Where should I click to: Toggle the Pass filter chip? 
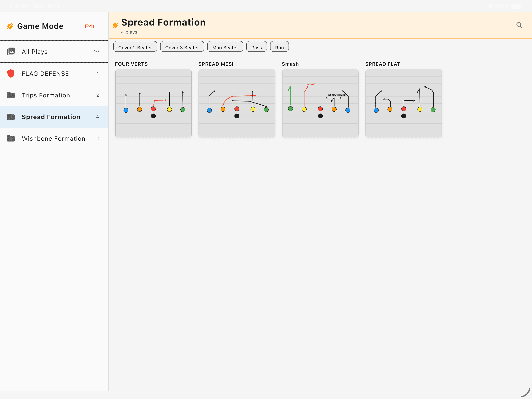tap(257, 47)
